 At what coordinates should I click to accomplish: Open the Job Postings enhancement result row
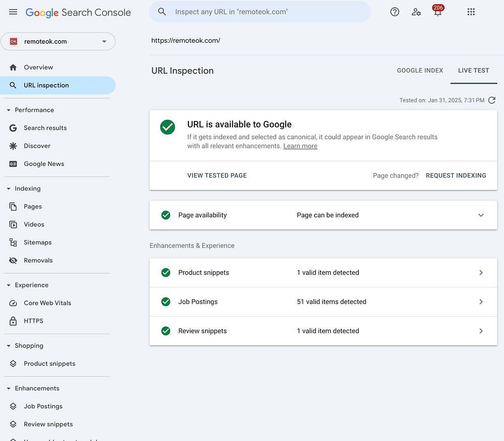tap(323, 302)
